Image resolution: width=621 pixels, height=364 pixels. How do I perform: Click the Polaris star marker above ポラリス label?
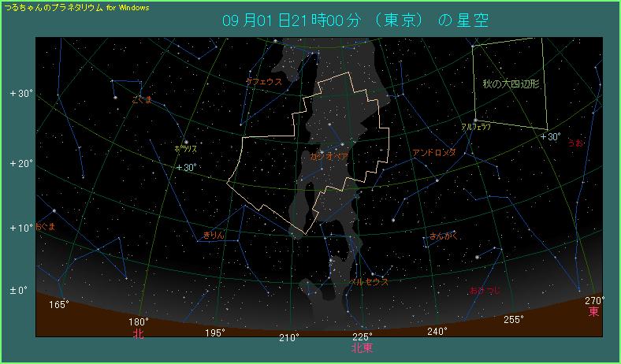click(x=186, y=143)
